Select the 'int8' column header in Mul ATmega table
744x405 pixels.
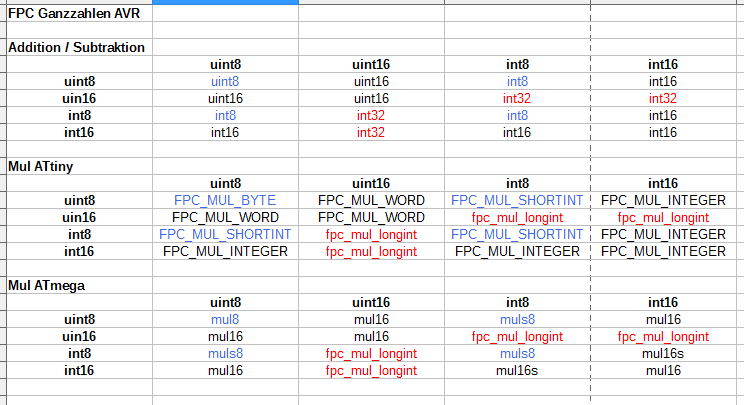click(517, 302)
